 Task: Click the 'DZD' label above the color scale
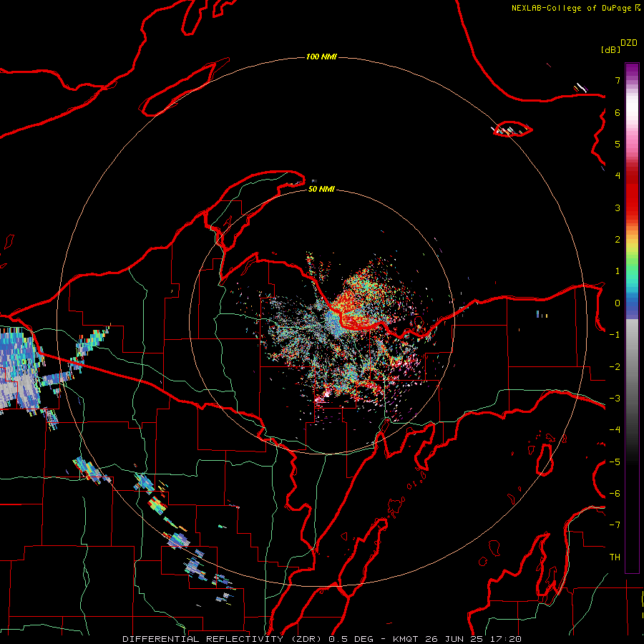pyautogui.click(x=629, y=43)
